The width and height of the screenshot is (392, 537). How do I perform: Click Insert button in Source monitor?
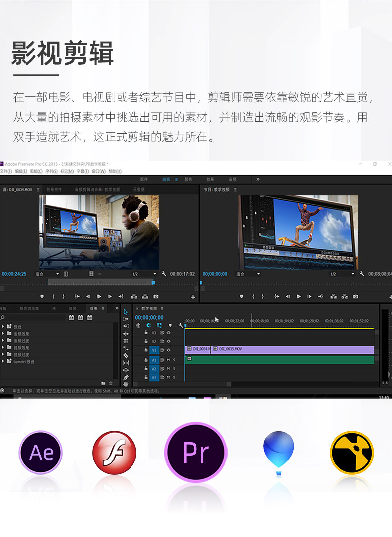click(134, 296)
